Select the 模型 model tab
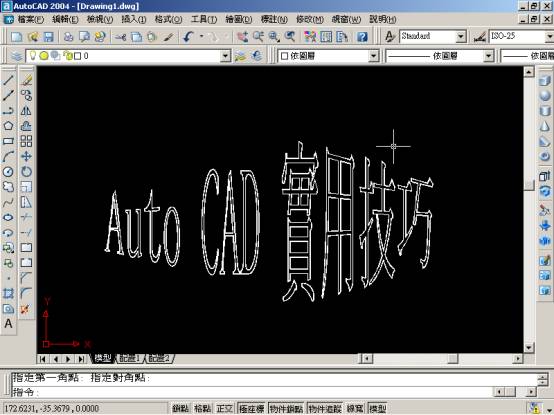Image resolution: width=554 pixels, height=415 pixels. click(102, 358)
